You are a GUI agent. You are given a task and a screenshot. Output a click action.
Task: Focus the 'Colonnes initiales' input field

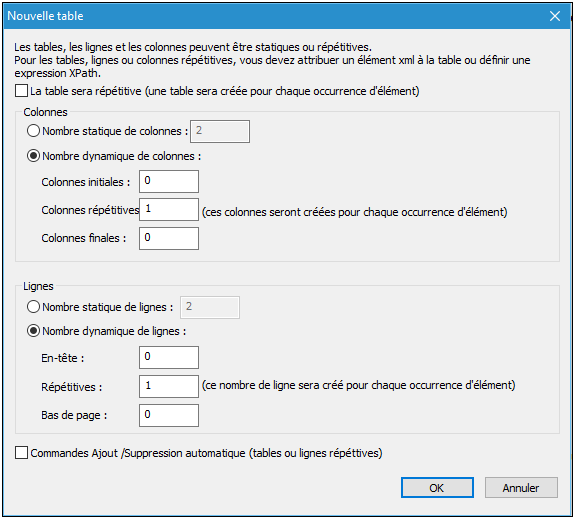pos(169,181)
